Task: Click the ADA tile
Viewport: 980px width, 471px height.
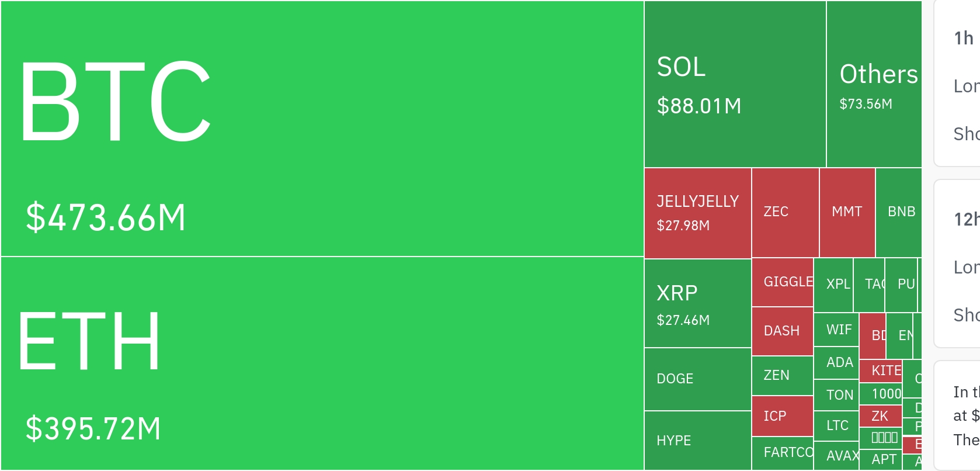Action: point(836,362)
